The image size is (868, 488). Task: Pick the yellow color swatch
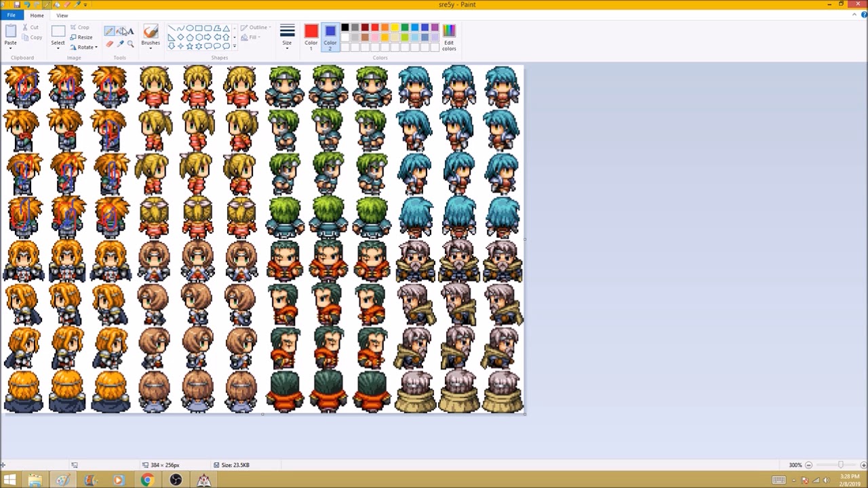[x=395, y=28]
